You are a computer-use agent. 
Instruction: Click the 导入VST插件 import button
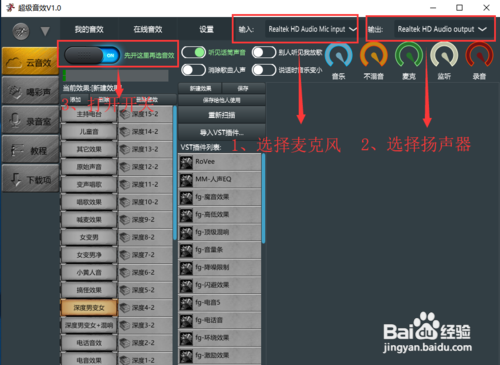222,132
